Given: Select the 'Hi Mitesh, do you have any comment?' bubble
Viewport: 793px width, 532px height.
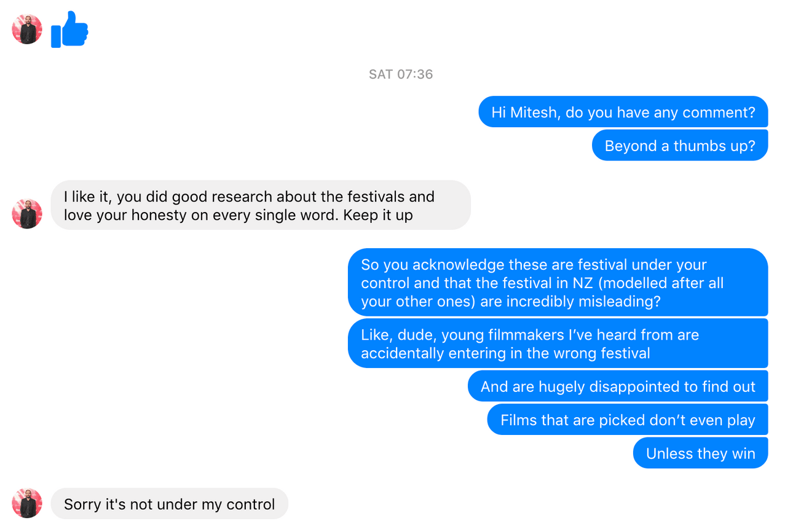Looking at the screenshot, I should click(x=623, y=112).
